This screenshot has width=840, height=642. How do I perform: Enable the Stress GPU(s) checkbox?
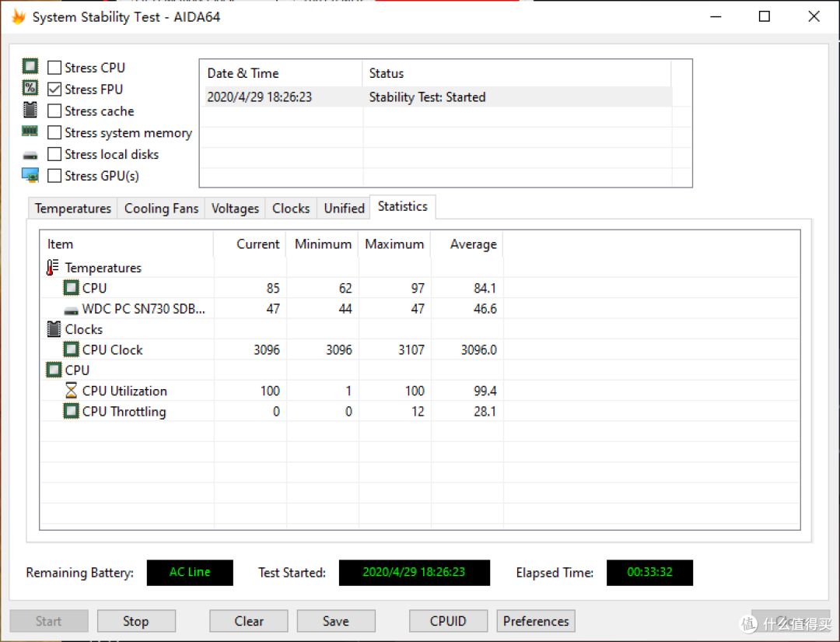54,176
